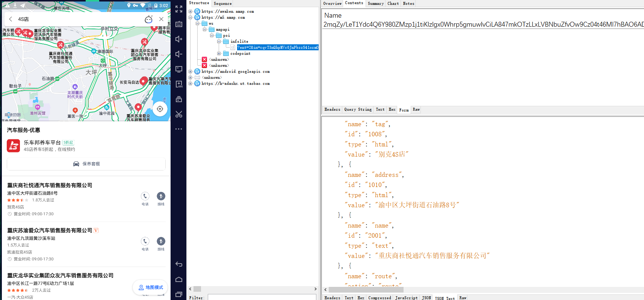This screenshot has width=644, height=300.
Task: Get route to 重庆商社悦通汽车销售
Action: 161,196
